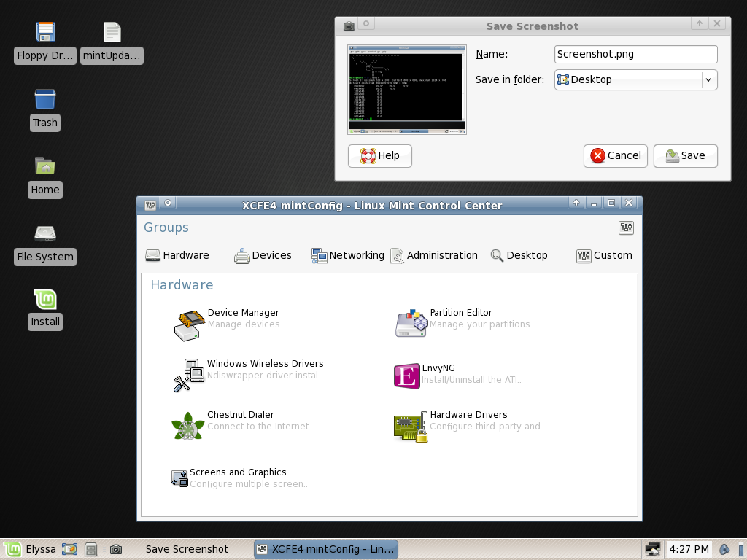The width and height of the screenshot is (747, 560).
Task: Launch the Partition Editor icon
Action: [411, 323]
